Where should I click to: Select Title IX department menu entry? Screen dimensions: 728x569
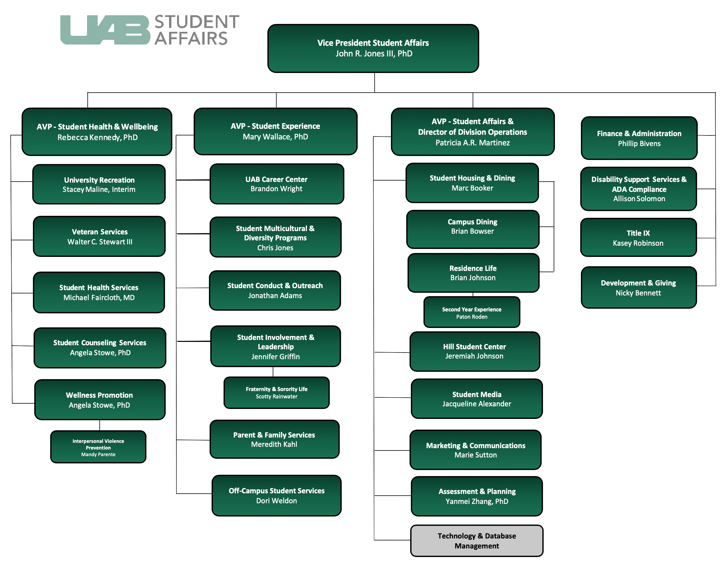638,240
